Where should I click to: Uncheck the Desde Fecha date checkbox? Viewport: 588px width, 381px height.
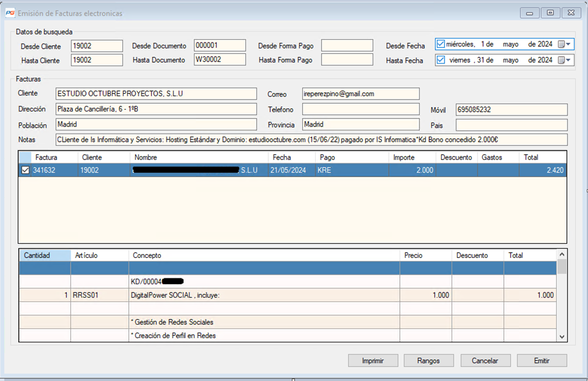point(440,45)
